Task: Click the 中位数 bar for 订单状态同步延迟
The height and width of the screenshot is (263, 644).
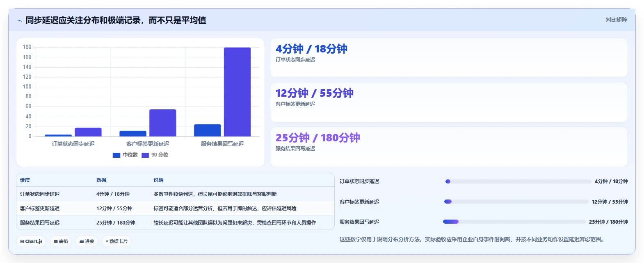Action: pyautogui.click(x=58, y=135)
